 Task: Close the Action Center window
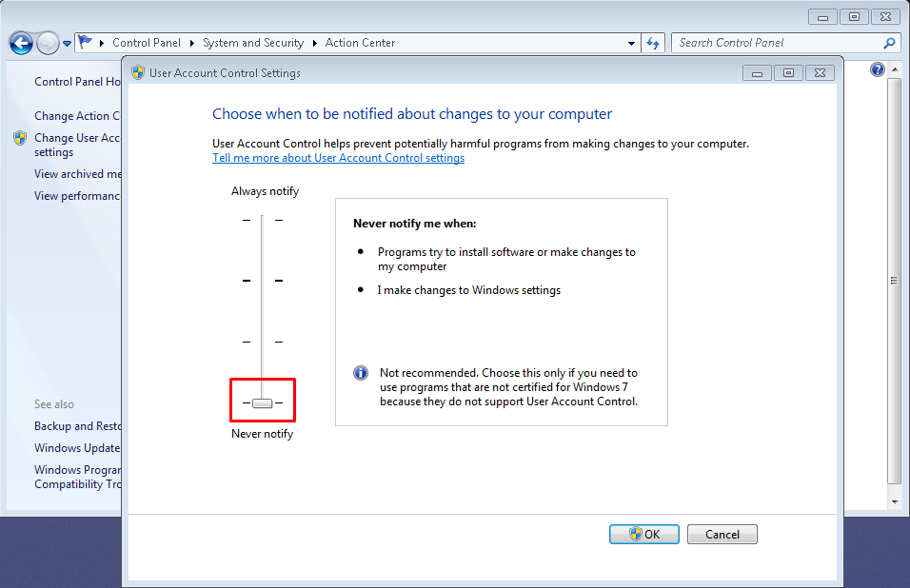885,17
